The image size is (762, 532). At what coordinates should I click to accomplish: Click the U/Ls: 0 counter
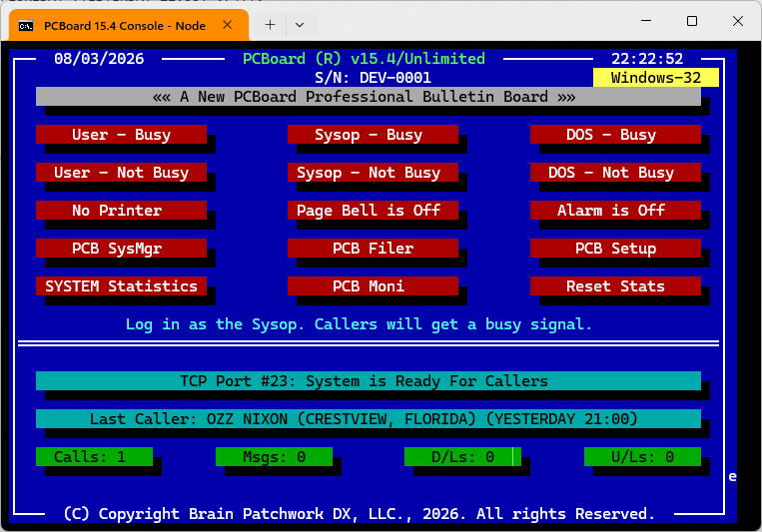click(642, 457)
